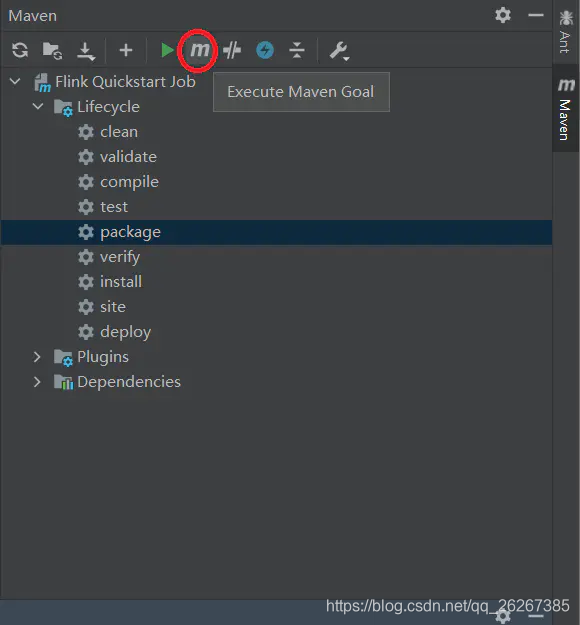Collapse the Flink Quickstart Job node
Screen dimensions: 580x625
pyautogui.click(x=15, y=82)
